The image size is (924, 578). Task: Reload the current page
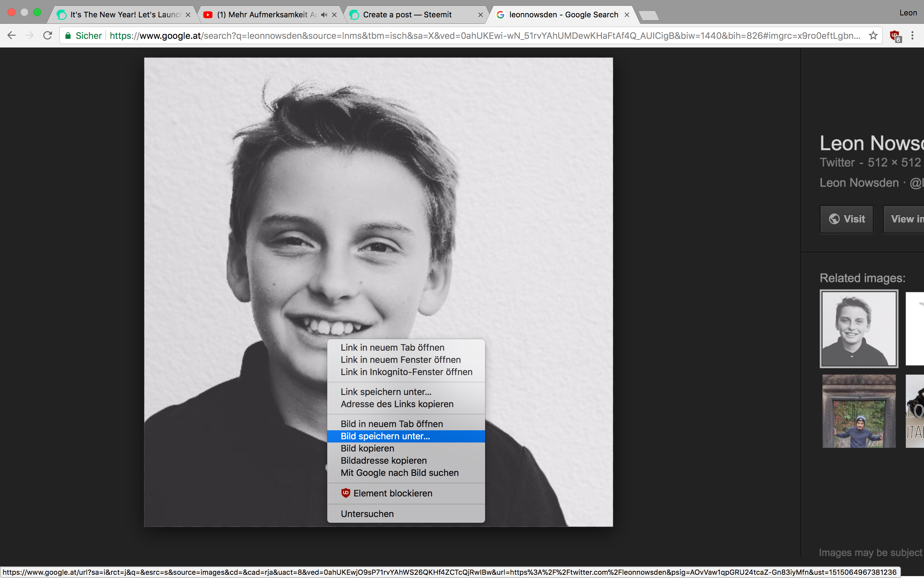[x=47, y=36]
